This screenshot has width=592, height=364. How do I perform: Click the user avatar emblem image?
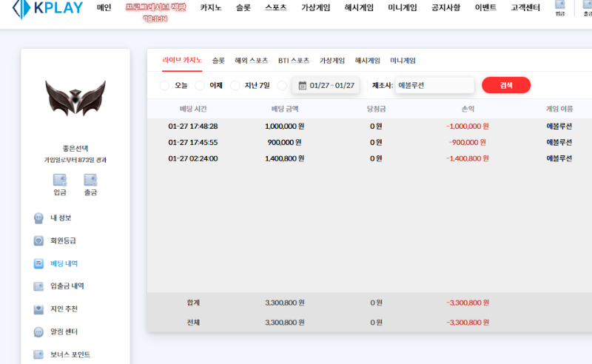pyautogui.click(x=75, y=99)
